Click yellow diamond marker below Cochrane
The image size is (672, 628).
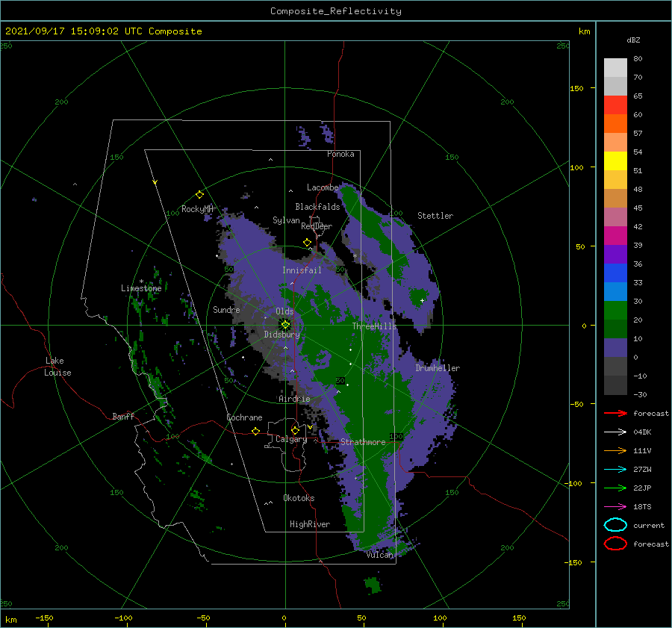click(255, 431)
